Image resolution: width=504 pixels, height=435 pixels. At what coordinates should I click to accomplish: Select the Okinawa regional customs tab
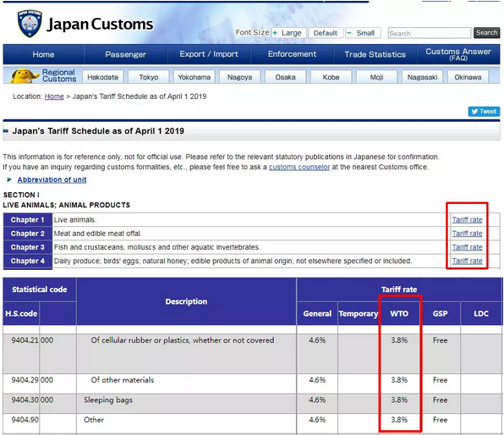tap(468, 77)
